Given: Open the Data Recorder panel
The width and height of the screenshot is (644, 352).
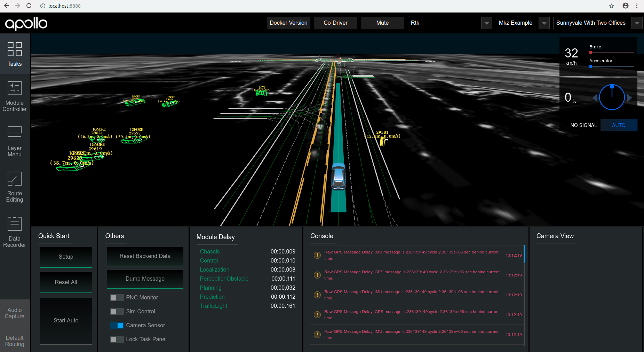Looking at the screenshot, I should 15,232.
